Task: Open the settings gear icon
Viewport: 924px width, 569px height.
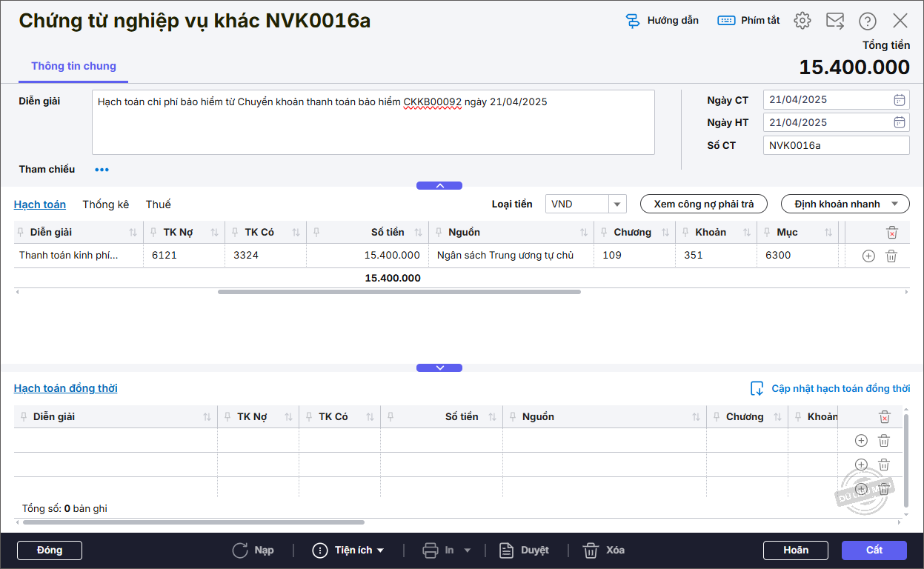Action: 802,21
